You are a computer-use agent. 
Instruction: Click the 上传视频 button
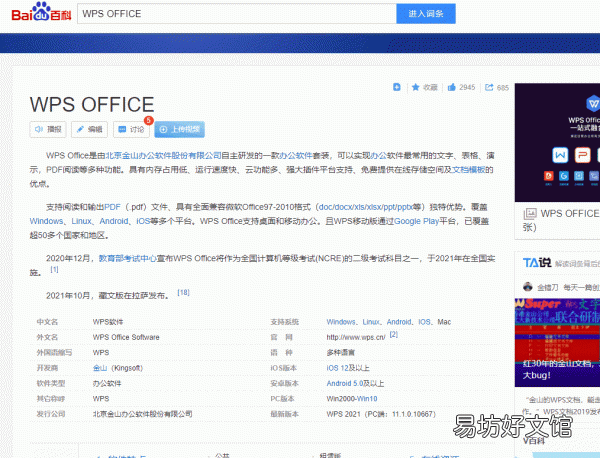pyautogui.click(x=179, y=129)
